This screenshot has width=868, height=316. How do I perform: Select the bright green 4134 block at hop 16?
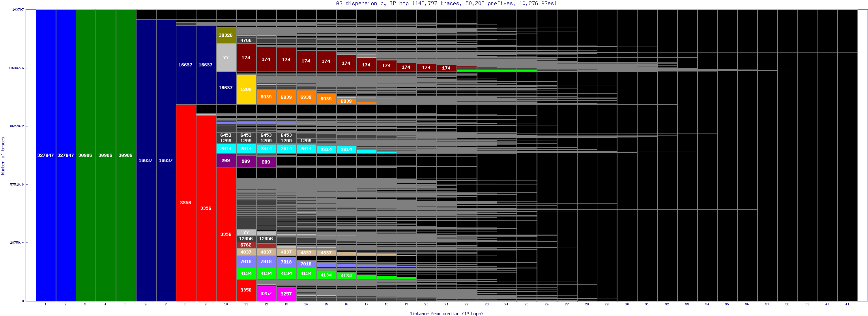346,276
